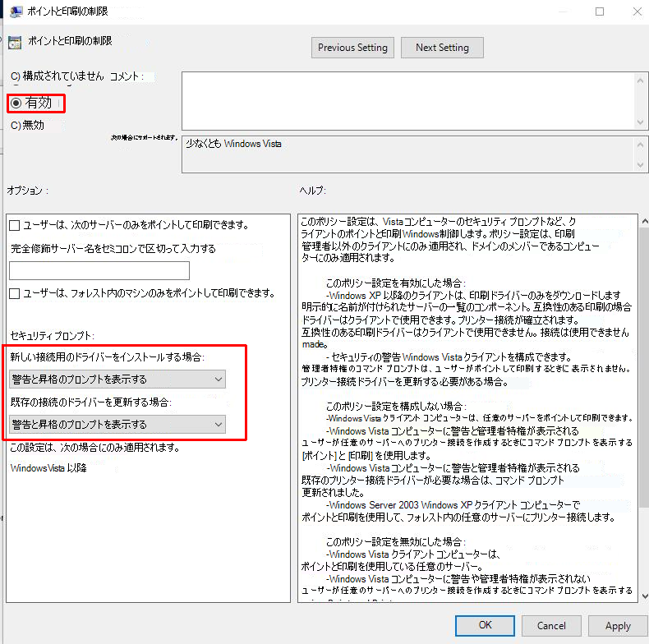Image resolution: width=649 pixels, height=644 pixels.
Task: Click the Cancel button
Action: coord(551,626)
